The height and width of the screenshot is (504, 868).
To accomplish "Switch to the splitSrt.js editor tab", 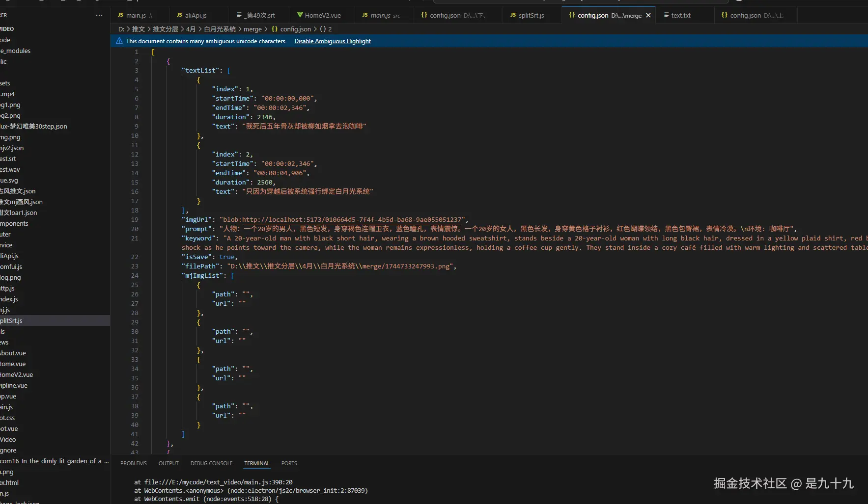I will [x=531, y=15].
